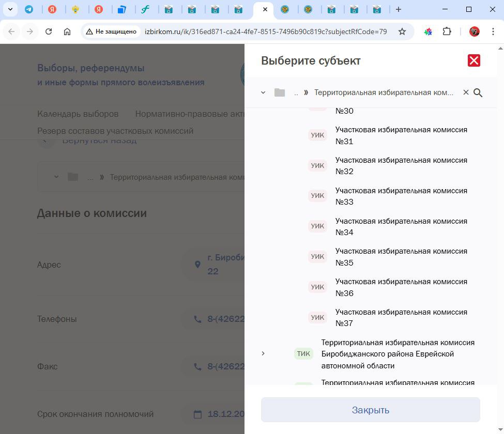Bookmark this page with the star
Screen dimensions: 504x434
click(x=402, y=32)
